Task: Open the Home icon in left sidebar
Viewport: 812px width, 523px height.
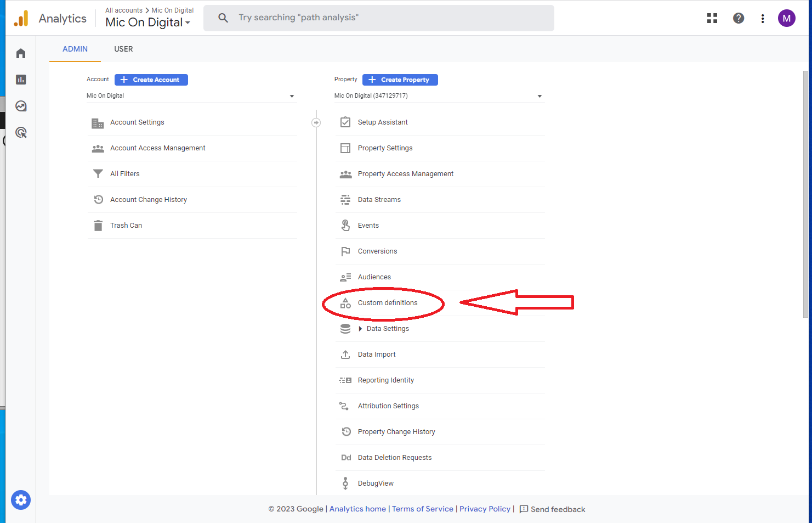Action: 21,53
